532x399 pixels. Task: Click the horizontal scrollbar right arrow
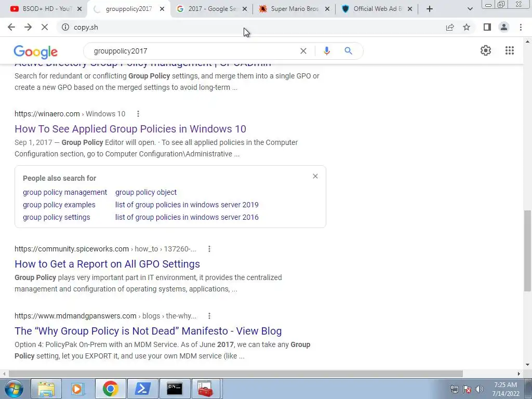(518, 374)
